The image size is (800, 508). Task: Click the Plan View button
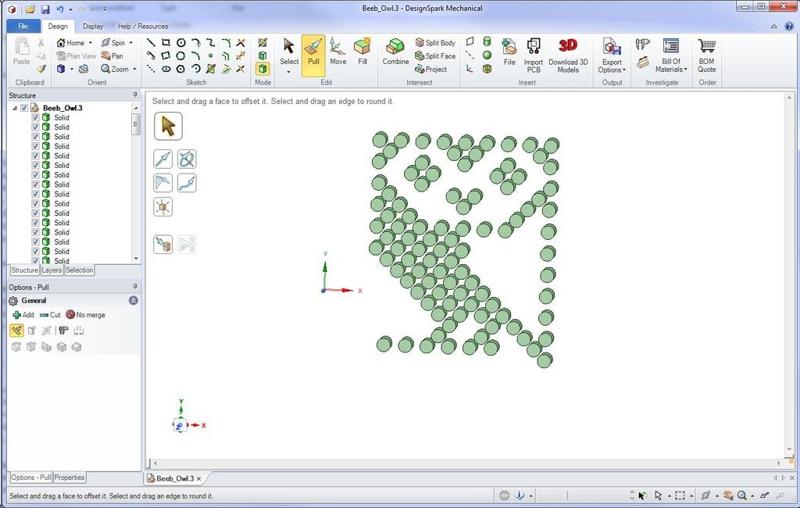[x=76, y=56]
